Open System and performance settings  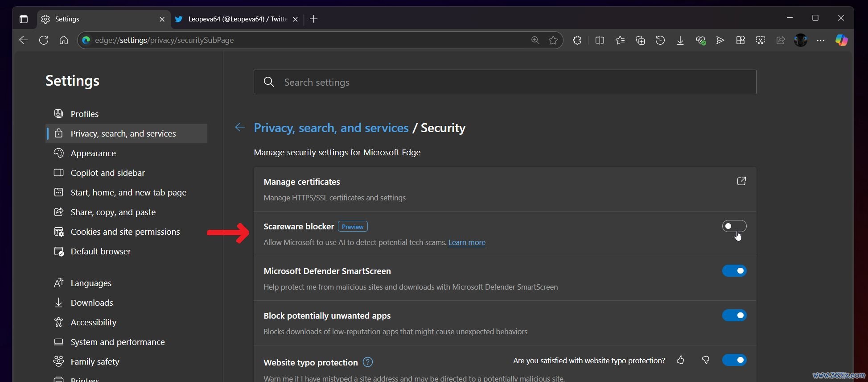[x=127, y=342]
